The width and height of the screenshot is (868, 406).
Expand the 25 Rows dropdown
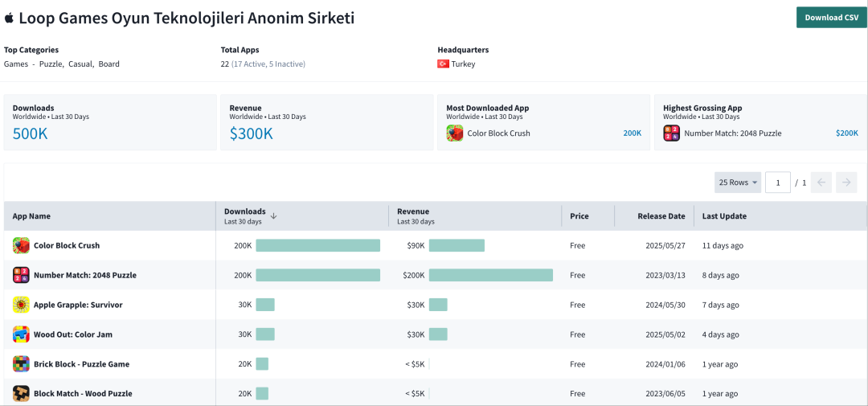(738, 182)
